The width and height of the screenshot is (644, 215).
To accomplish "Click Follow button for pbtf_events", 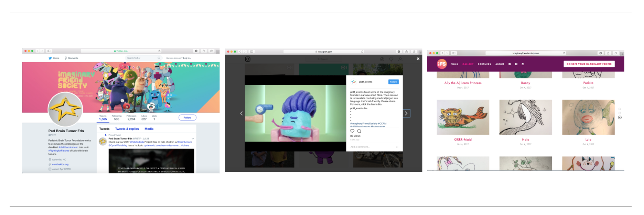I will 394,82.
